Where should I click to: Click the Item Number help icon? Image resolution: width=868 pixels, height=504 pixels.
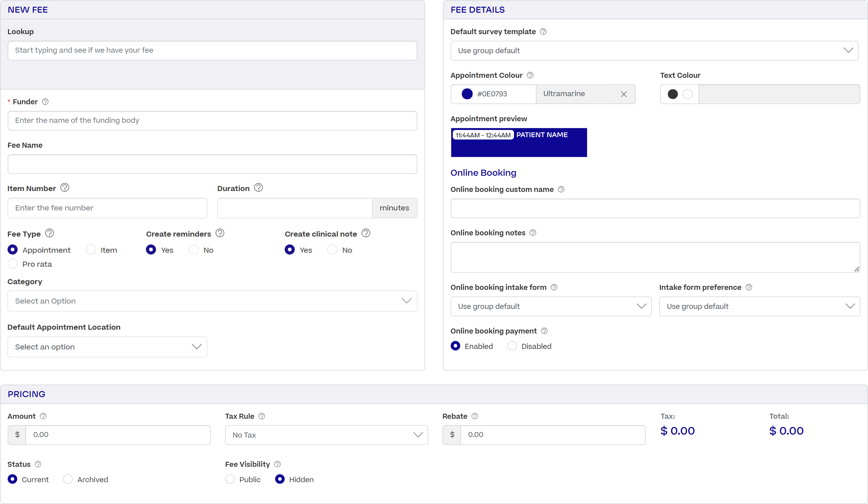point(64,188)
